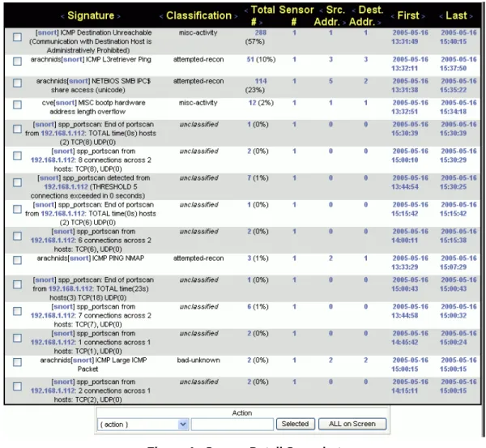This screenshot has width=486, height=448.
Task: Check the NETBIOS SMB IPC$ share access row
Action: point(17,83)
